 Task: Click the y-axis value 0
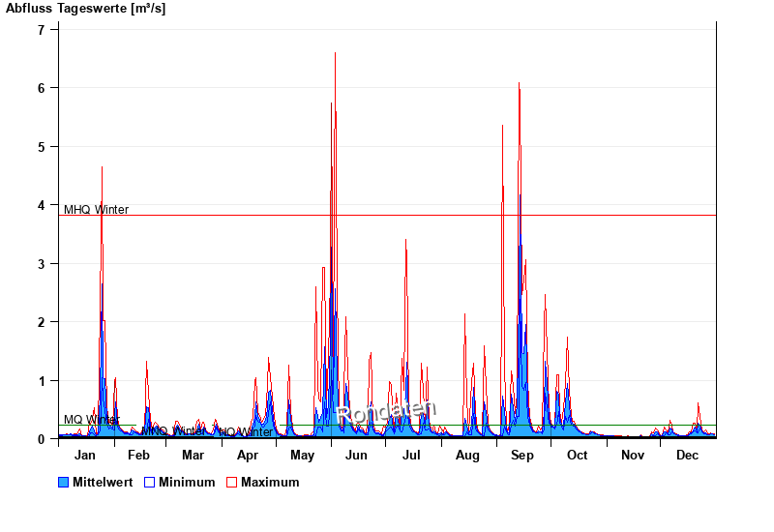(x=42, y=439)
